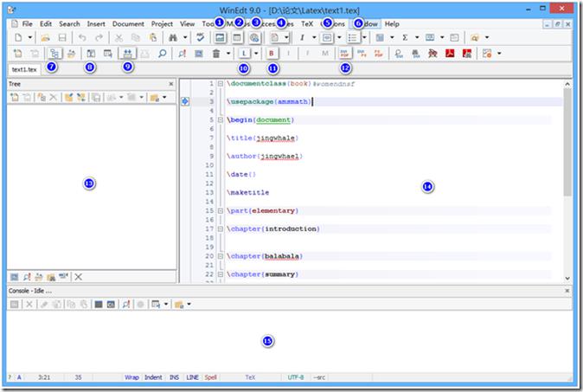The height and width of the screenshot is (392, 583).
Task: Open the dropdown arrow beside the L compile button
Action: [256, 54]
